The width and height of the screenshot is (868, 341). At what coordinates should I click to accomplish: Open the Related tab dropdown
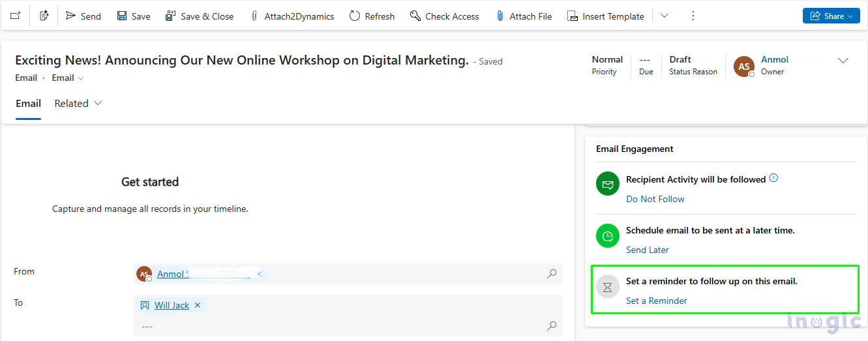[78, 104]
